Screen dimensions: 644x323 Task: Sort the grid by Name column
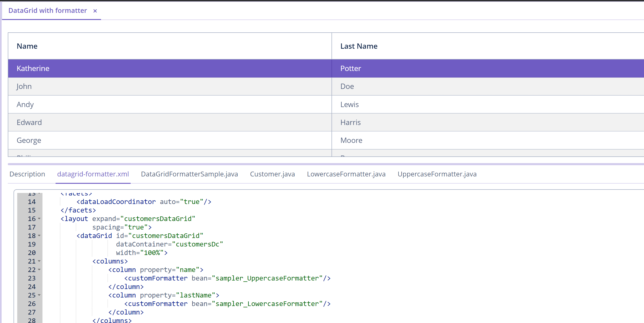27,46
